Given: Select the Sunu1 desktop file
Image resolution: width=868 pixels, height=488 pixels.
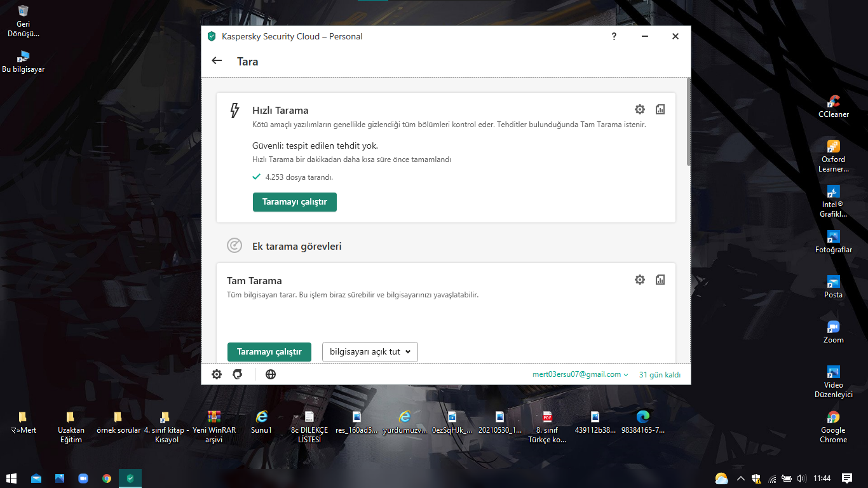Looking at the screenshot, I should 261,422.
